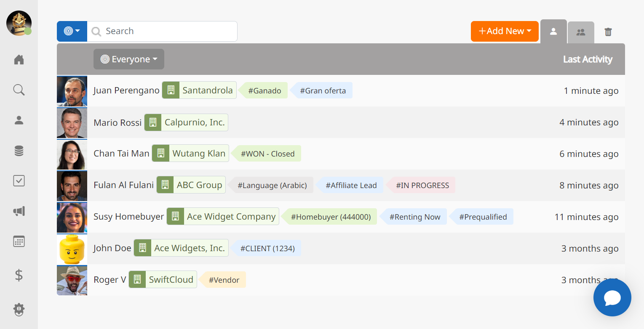Click the #WON - Closed tag on Chan Tai Man
The image size is (644, 329).
(x=268, y=154)
